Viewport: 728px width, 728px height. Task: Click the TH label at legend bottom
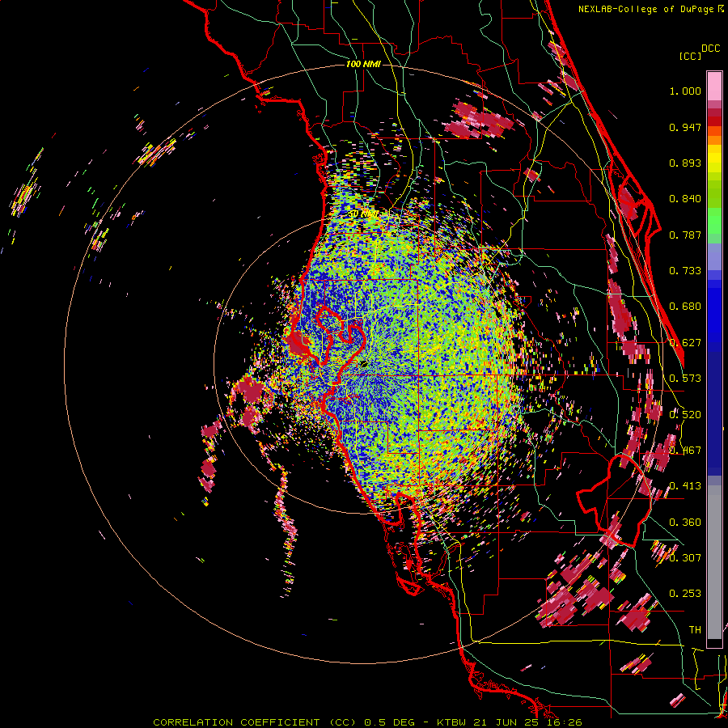(x=695, y=630)
